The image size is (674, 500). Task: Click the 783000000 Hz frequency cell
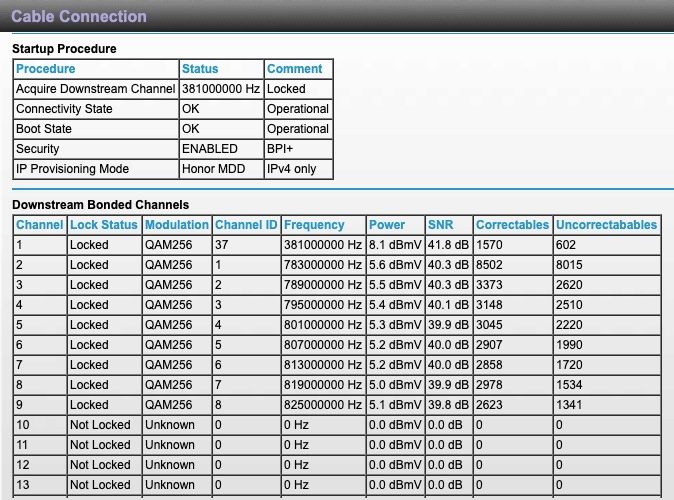pos(321,265)
